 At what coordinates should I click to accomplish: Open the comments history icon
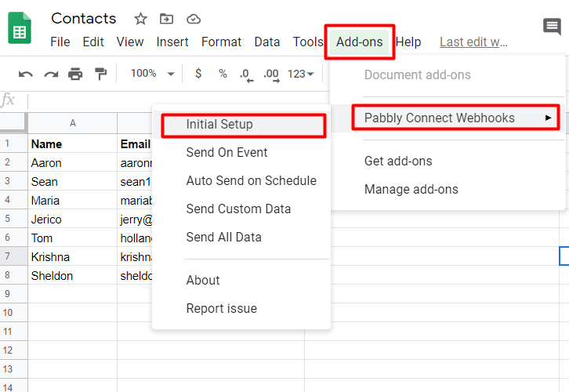tap(552, 27)
